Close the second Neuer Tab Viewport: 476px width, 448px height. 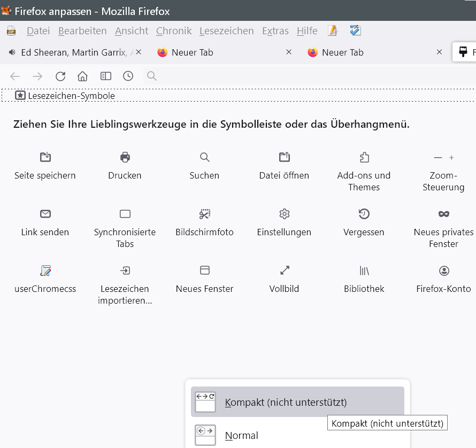(x=439, y=52)
